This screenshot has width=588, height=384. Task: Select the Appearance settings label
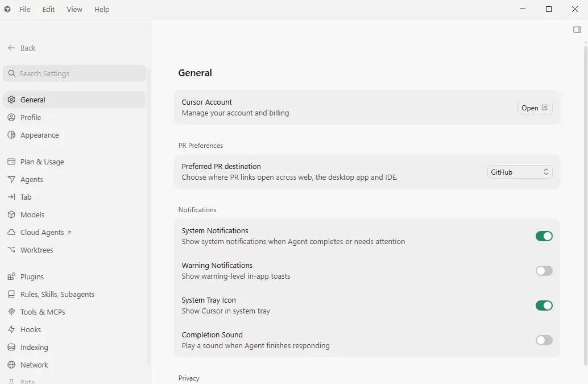click(39, 135)
